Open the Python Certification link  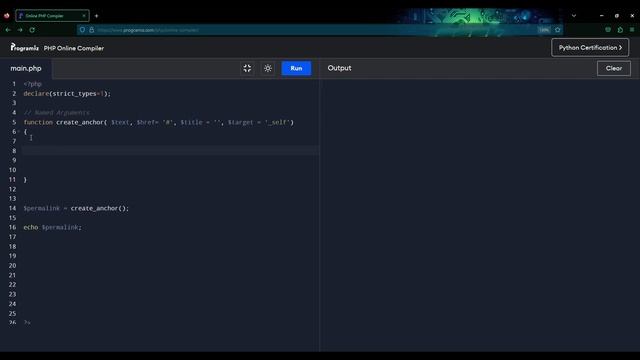coord(590,48)
